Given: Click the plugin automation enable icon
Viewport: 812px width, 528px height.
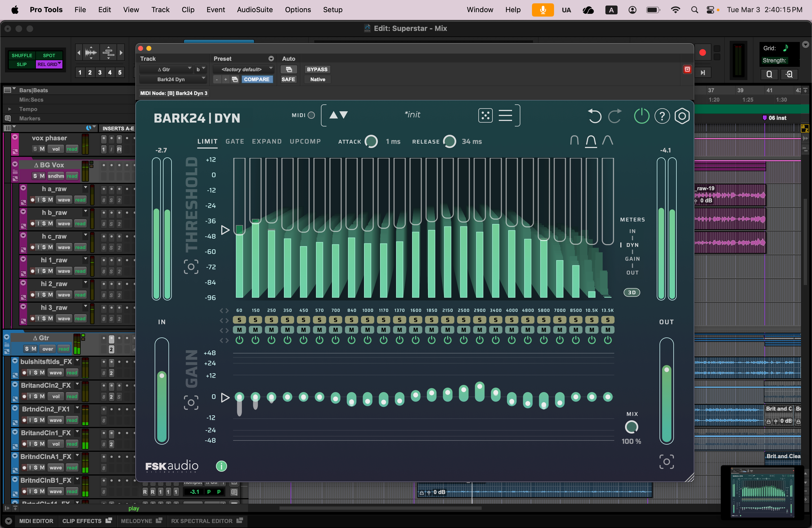Looking at the screenshot, I should 289,69.
